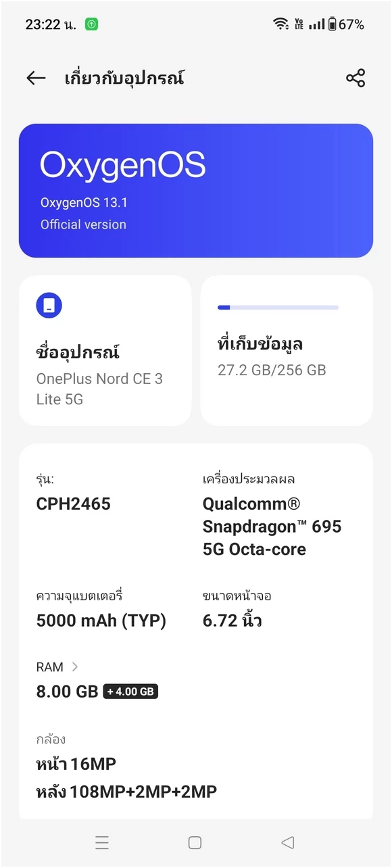Tap the CPH2465 model number
Image resolution: width=392 pixels, height=868 pixels.
click(74, 504)
